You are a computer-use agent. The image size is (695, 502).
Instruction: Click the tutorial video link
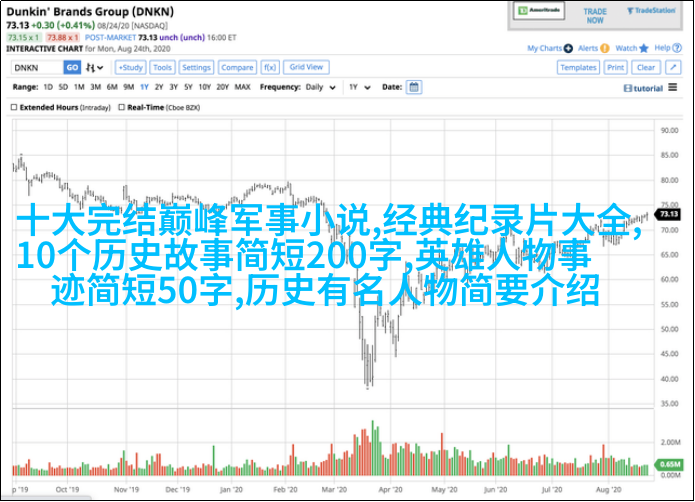[x=643, y=88]
